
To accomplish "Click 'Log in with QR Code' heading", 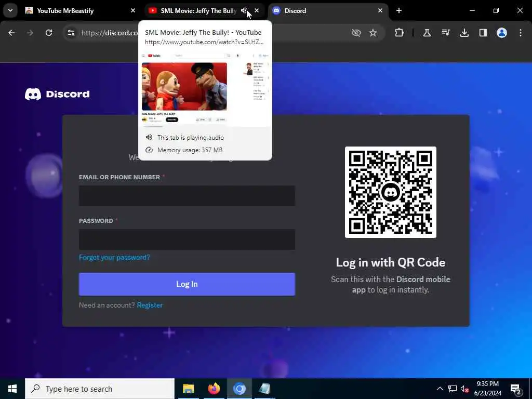I will click(x=391, y=262).
